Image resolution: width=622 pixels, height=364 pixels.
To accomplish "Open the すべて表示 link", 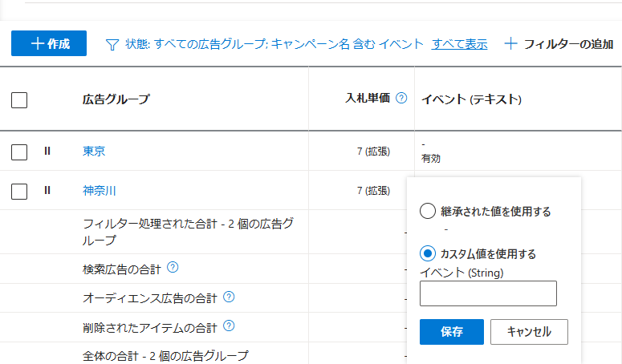I will click(459, 44).
